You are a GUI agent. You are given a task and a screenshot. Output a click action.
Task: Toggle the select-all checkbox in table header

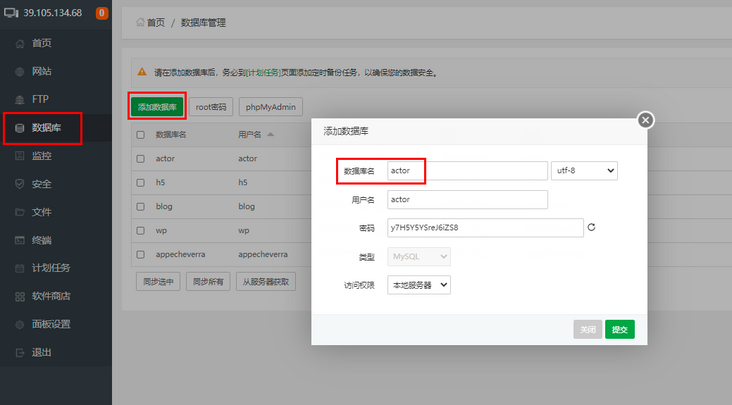(141, 135)
